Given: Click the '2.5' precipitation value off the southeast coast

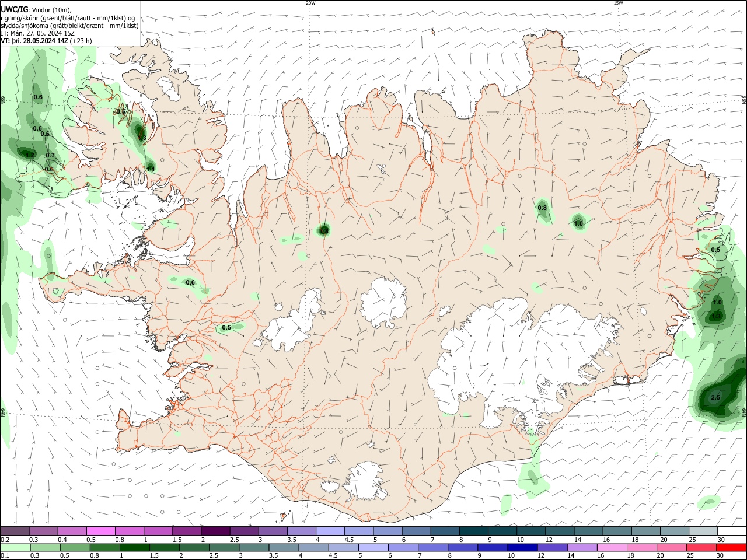Looking at the screenshot, I should pos(715,398).
